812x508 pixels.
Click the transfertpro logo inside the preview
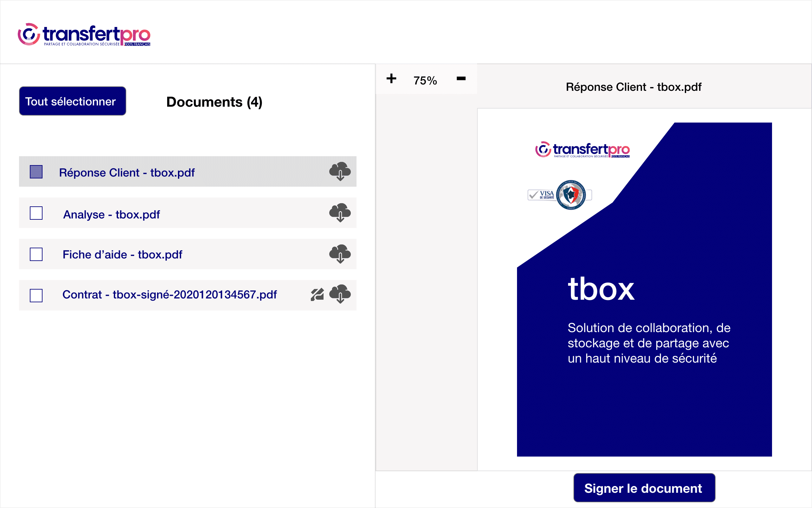coord(582,150)
